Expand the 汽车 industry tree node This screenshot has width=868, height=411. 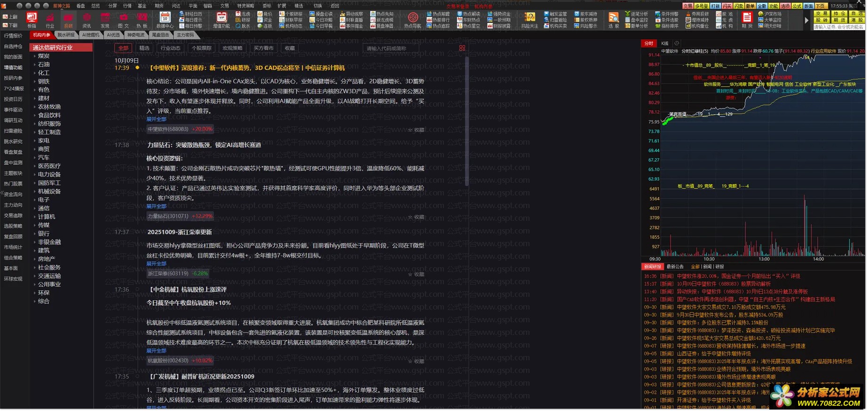point(35,157)
